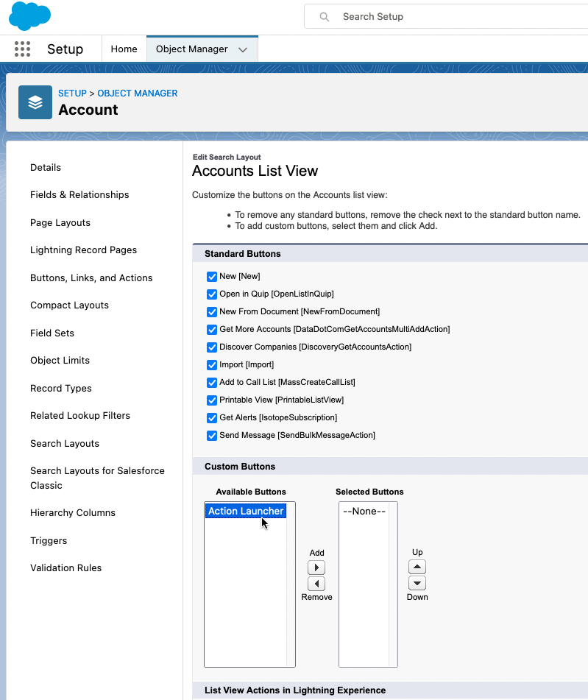The image size is (588, 700).
Task: Move selected button Up with arrow
Action: [x=417, y=567]
